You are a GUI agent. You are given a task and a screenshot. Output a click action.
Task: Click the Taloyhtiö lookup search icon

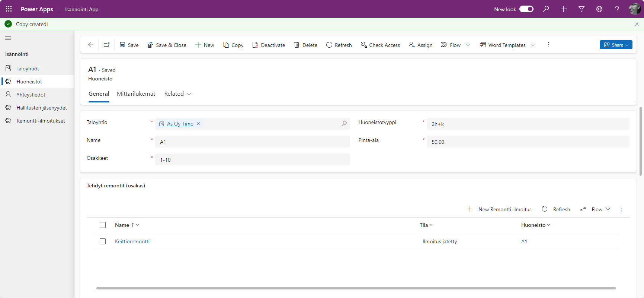point(344,124)
